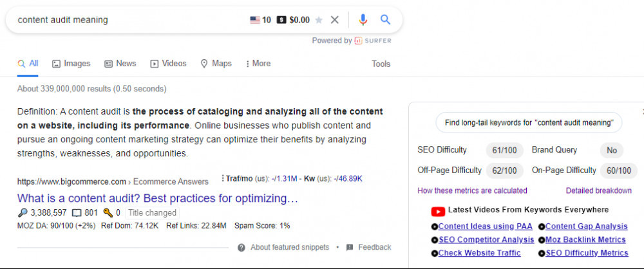Star the keyword in search bar

tap(319, 20)
